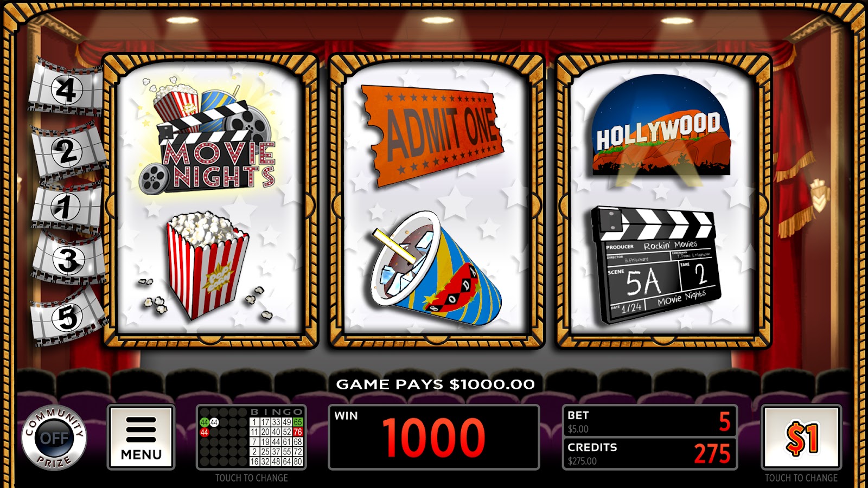Image resolution: width=868 pixels, height=488 pixels.
Task: Click the Admit One ticket symbol
Action: point(433,135)
